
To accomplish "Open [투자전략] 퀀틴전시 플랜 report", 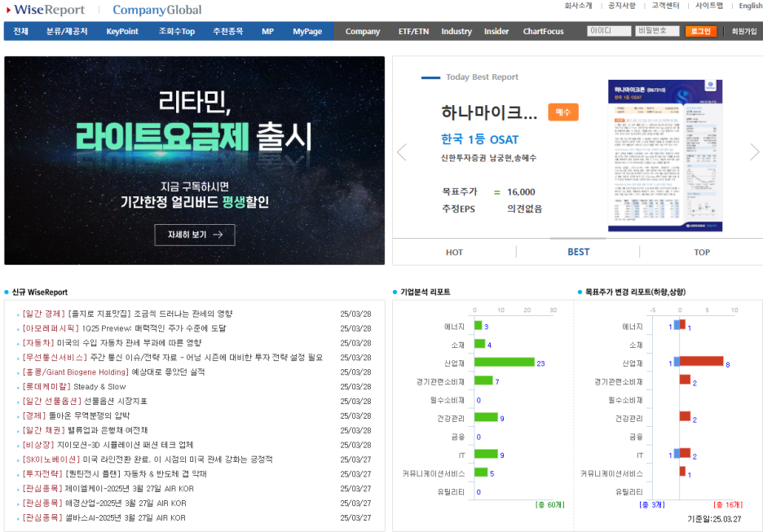I will tap(115, 474).
